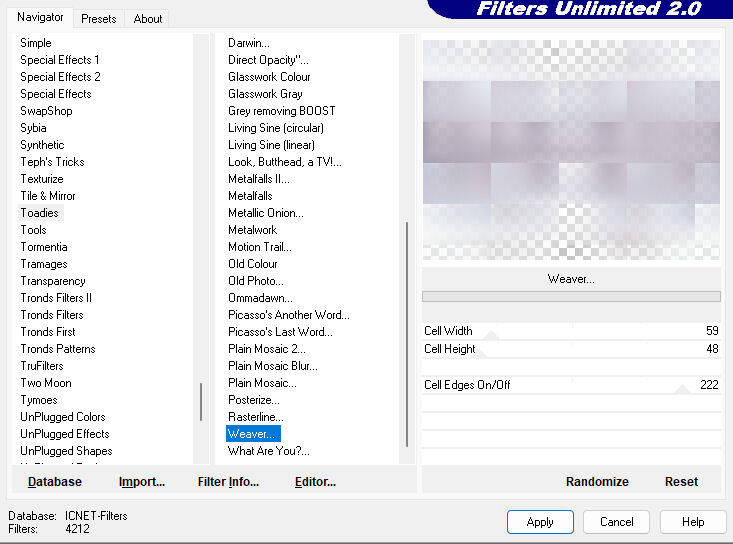Choose Direct Opacity'' filter

click(268, 60)
